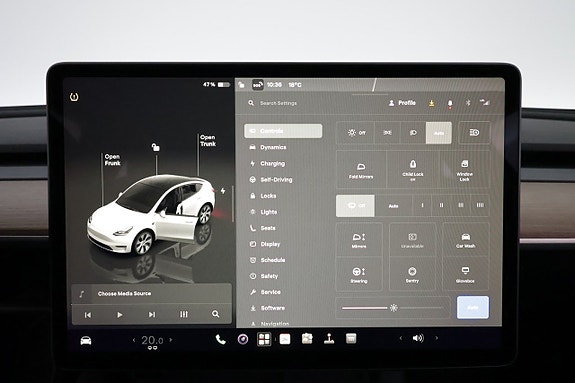The height and width of the screenshot is (383, 575).
Task: Tap Choose Media Source
Action: click(x=124, y=293)
